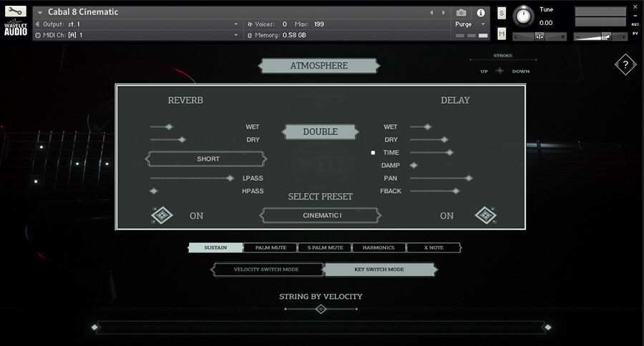Open the SHORT reverb type selector
644x346 pixels.
click(207, 159)
